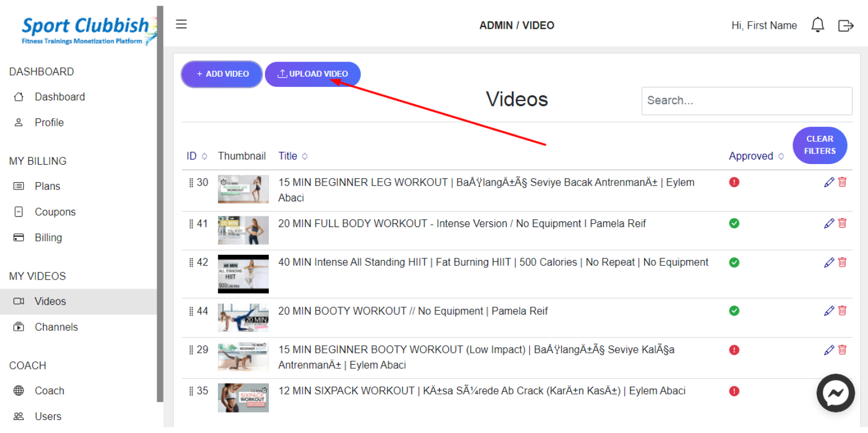Open the notifications bell
Screen dimensions: 868x433
coord(817,25)
